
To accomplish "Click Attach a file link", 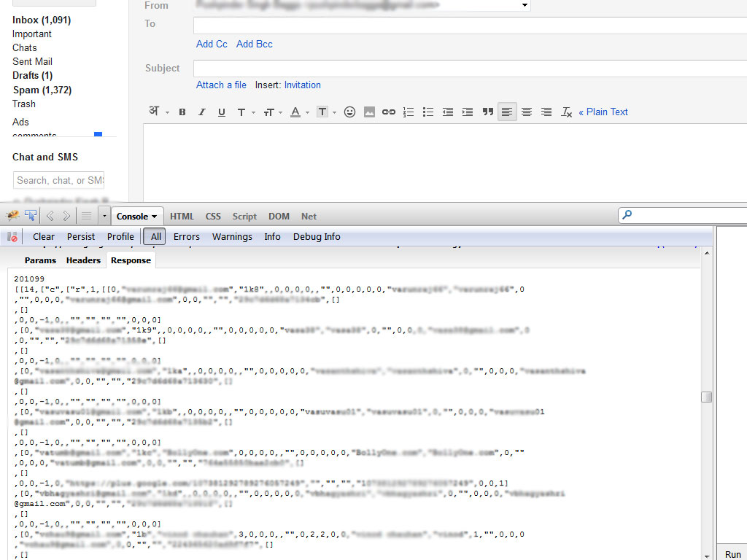I will tap(221, 85).
